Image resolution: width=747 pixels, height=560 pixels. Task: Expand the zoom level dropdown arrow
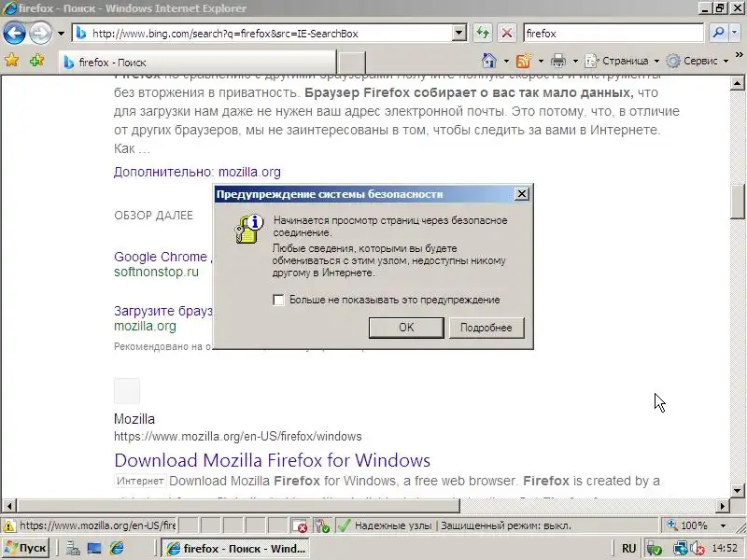tap(723, 526)
